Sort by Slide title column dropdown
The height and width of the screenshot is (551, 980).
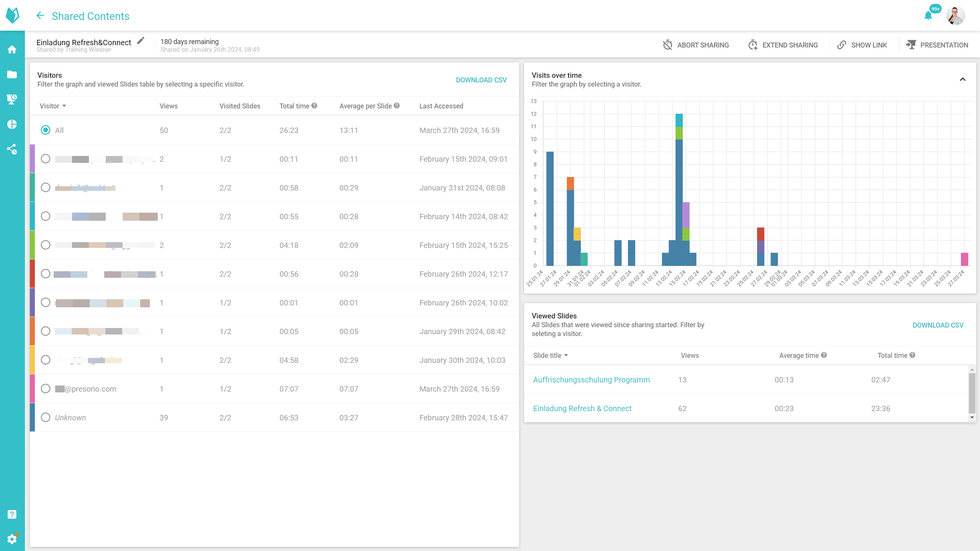[x=566, y=356]
